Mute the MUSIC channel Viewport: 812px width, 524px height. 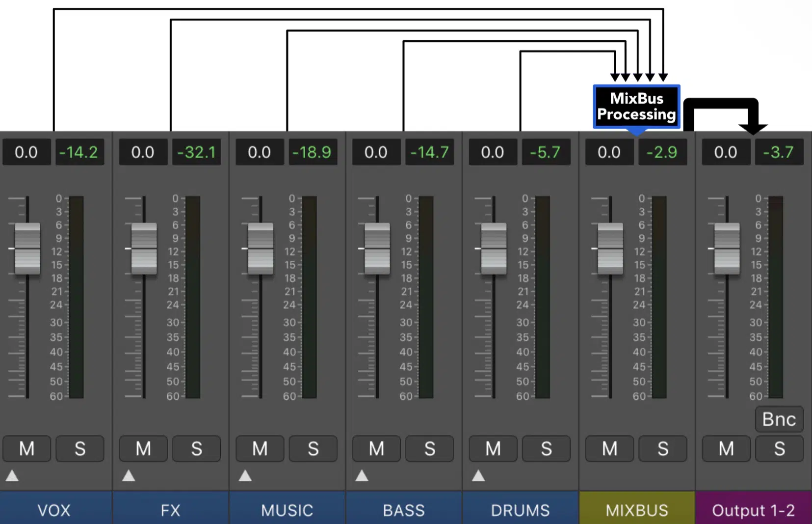[x=260, y=448]
